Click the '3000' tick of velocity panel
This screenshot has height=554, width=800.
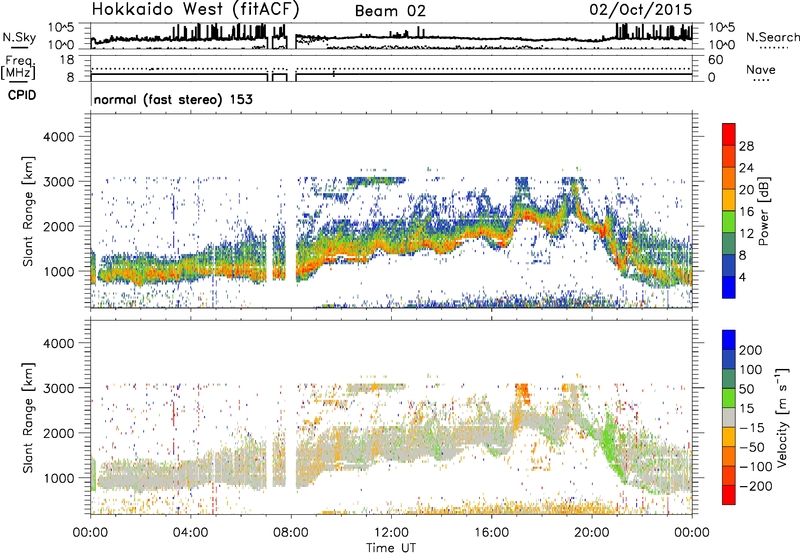tap(59, 388)
